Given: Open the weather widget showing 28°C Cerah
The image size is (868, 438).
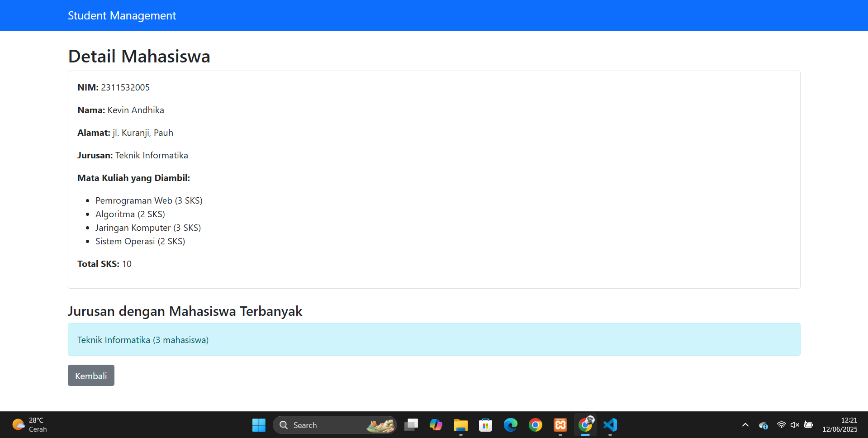Looking at the screenshot, I should (x=30, y=425).
